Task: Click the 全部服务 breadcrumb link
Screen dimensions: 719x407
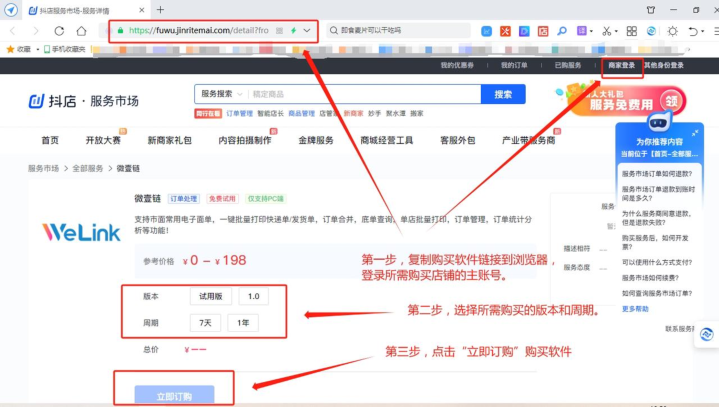Action: [88, 168]
